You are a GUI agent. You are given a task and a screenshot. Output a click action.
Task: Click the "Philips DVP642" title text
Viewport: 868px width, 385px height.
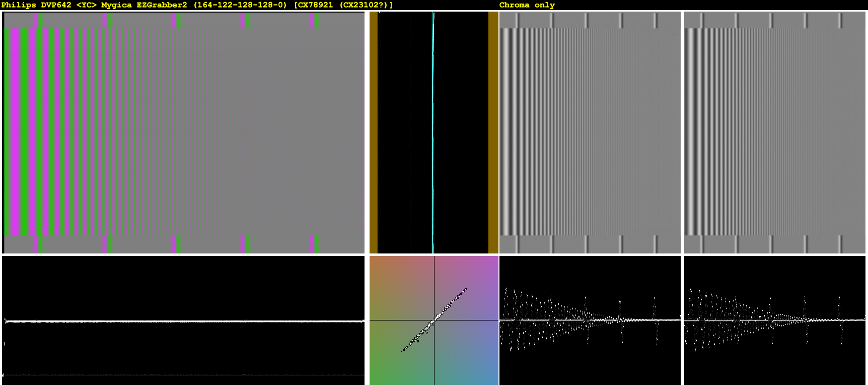(36, 5)
